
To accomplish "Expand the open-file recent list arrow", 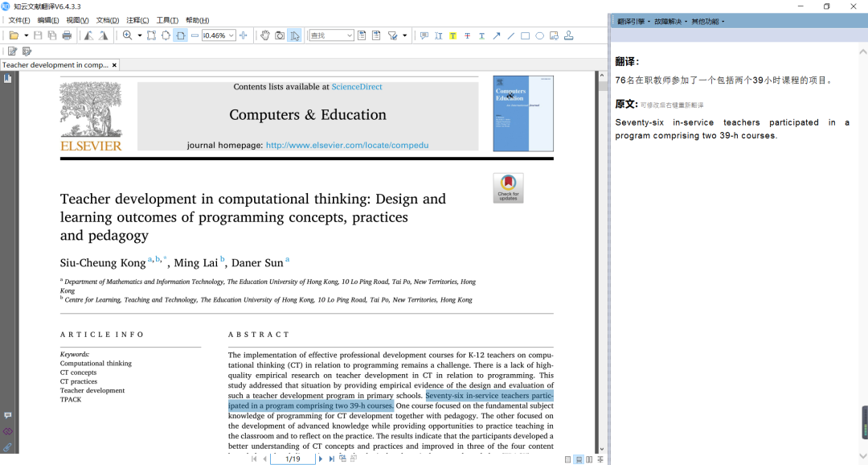I will coord(26,35).
